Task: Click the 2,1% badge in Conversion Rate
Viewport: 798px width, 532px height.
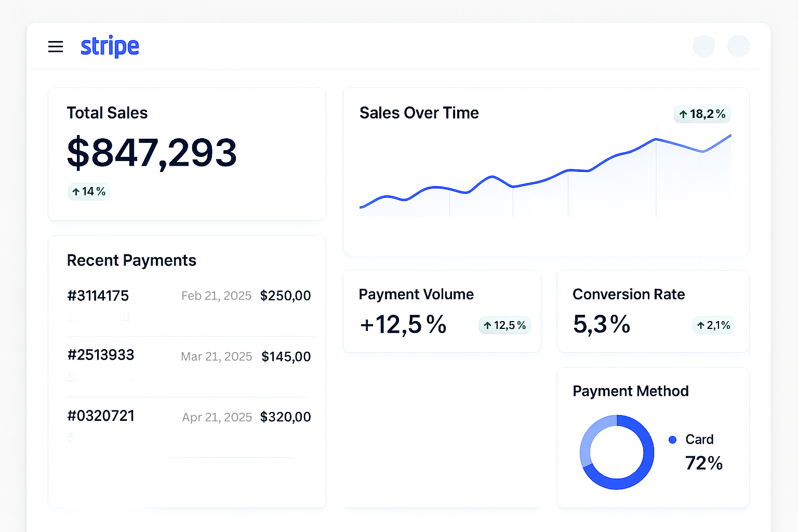Action: point(713,325)
